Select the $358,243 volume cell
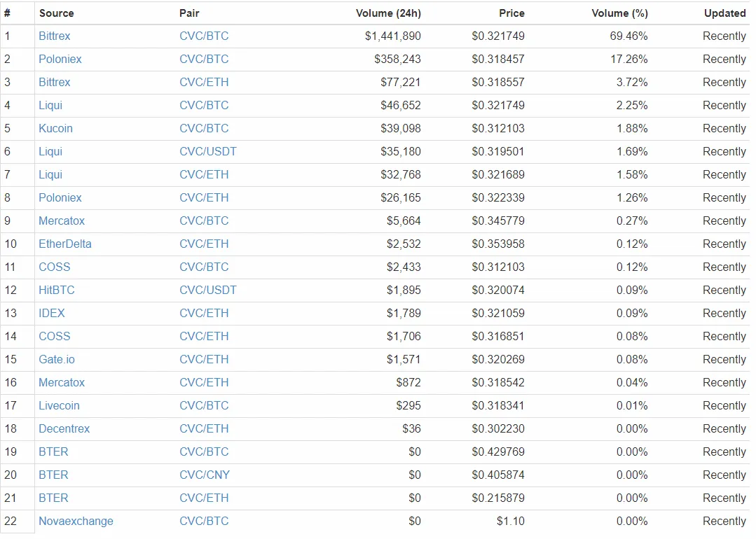 pos(397,59)
